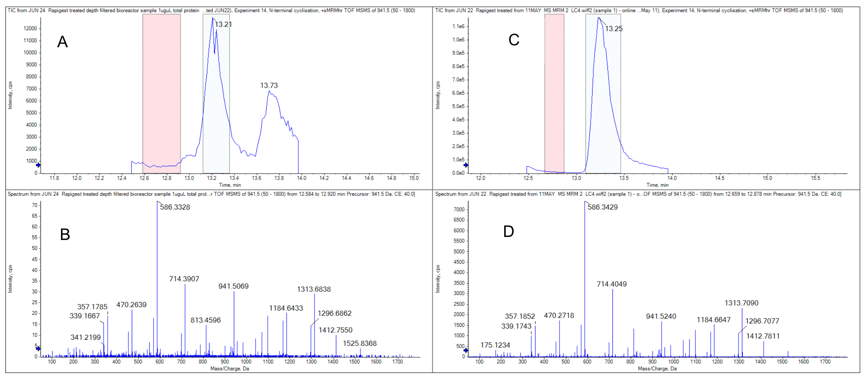Click the 714.4049 peak label
868x376 pixels.
click(x=612, y=284)
